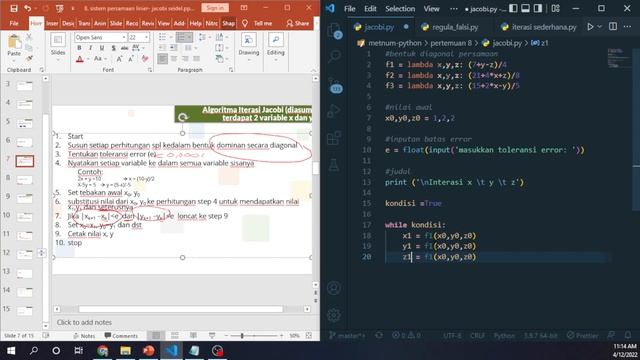
Task: Cut selection using scissors icon
Action: (x=29, y=37)
